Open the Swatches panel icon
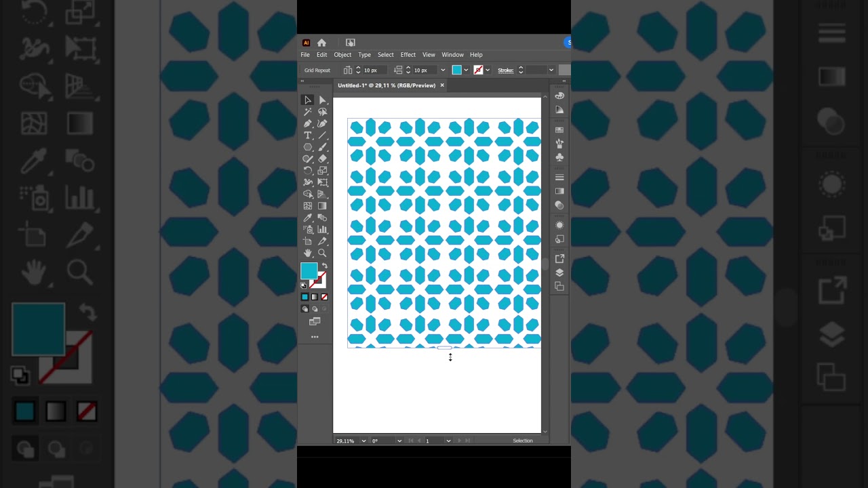The image size is (868, 488). click(x=559, y=129)
